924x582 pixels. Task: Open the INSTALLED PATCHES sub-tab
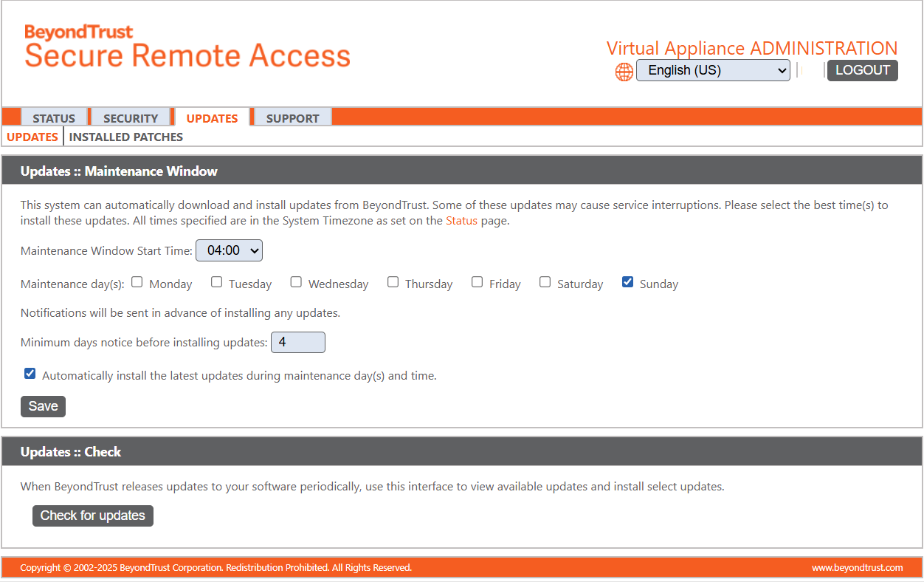coord(126,137)
